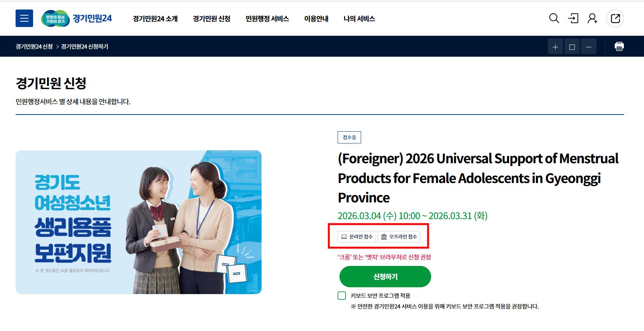Open the sign-up user icon
Image resolution: width=644 pixels, height=331 pixels.
pyautogui.click(x=592, y=18)
